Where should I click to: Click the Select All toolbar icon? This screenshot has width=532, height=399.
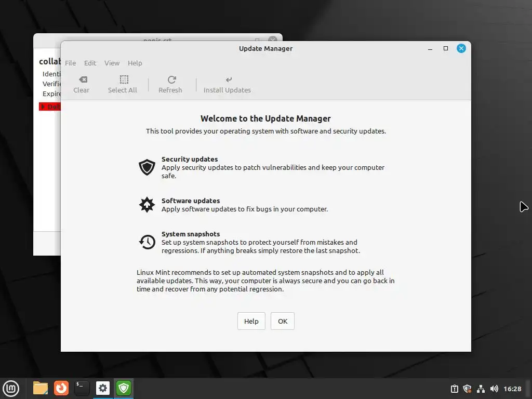point(124,79)
